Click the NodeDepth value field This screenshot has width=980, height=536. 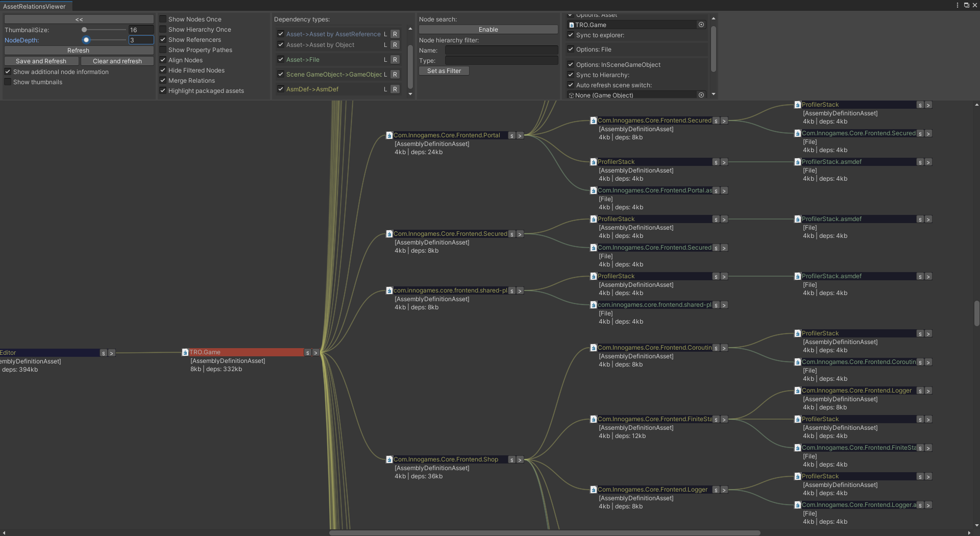(141, 40)
